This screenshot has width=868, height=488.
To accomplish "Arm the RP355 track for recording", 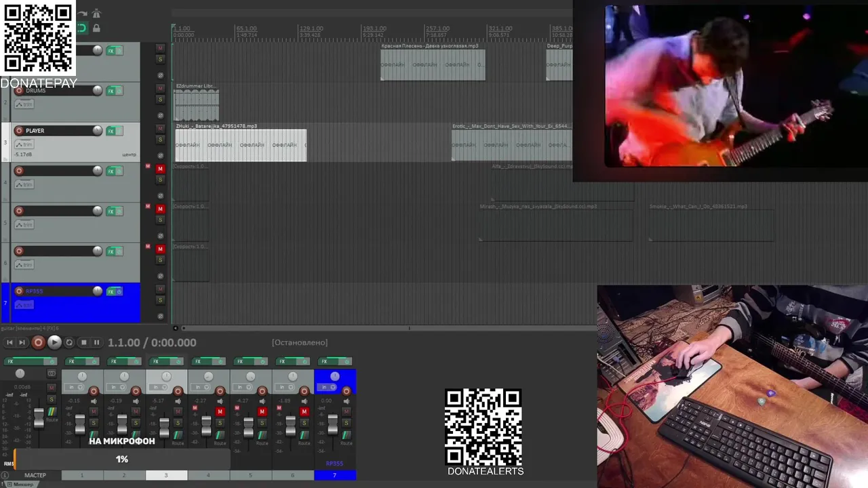I will pyautogui.click(x=19, y=291).
